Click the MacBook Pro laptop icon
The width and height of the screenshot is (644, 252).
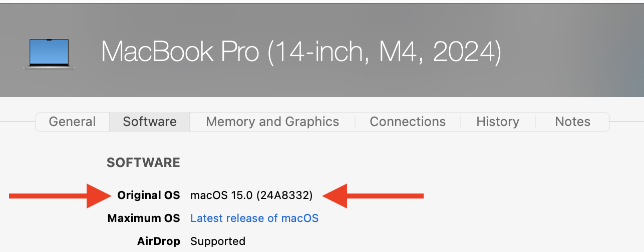click(x=49, y=53)
